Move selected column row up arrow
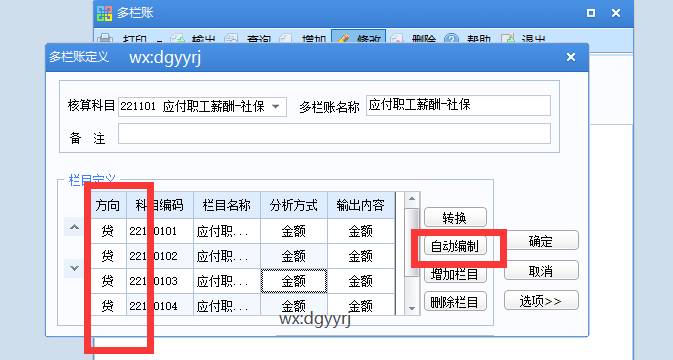Screen dimensions: 673x360 coord(74,227)
